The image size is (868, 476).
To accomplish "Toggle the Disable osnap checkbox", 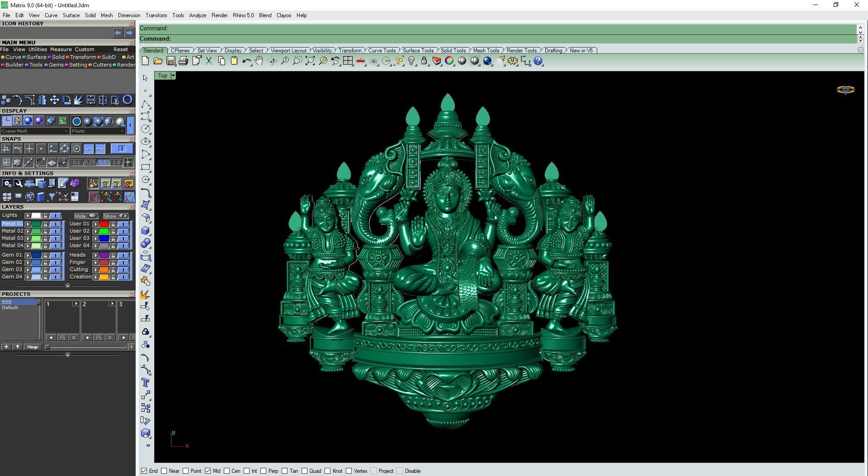I will pos(400,471).
